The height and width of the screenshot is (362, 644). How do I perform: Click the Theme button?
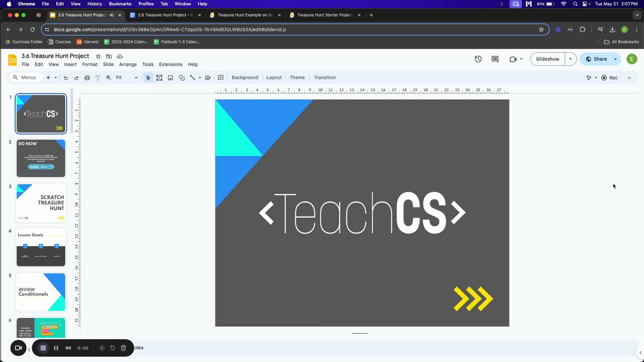tap(297, 77)
